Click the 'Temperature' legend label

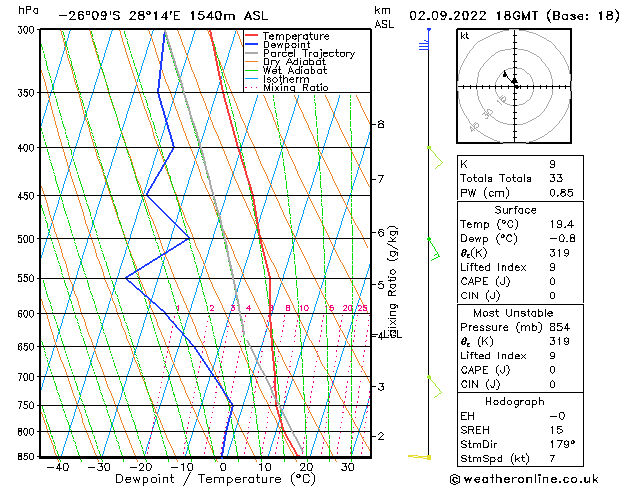tap(296, 36)
